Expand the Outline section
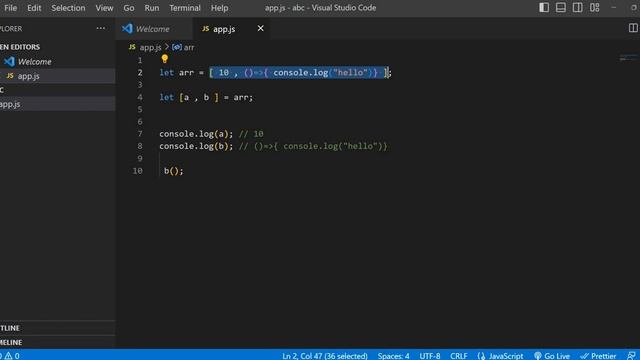The height and width of the screenshot is (360, 640). [58, 328]
